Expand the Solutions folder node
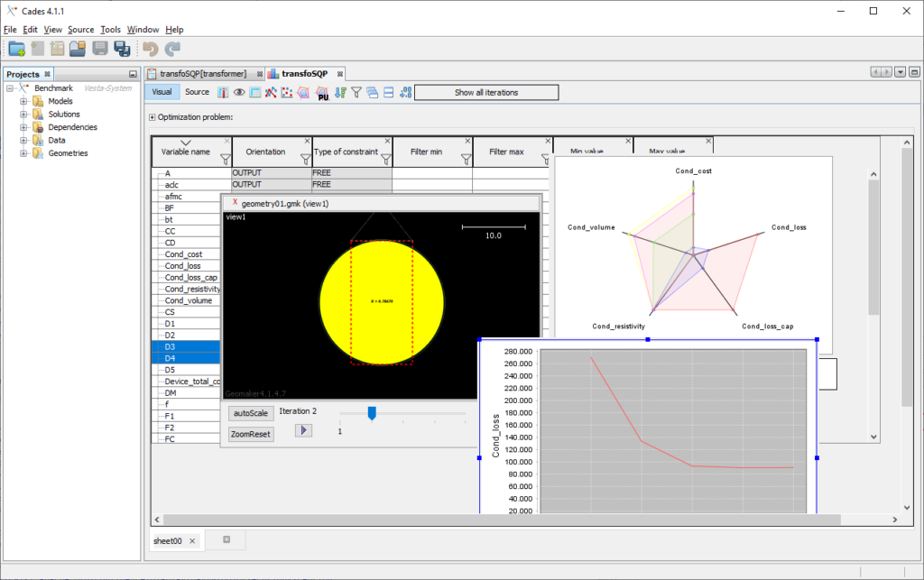Viewport: 924px width, 580px height. coord(23,115)
